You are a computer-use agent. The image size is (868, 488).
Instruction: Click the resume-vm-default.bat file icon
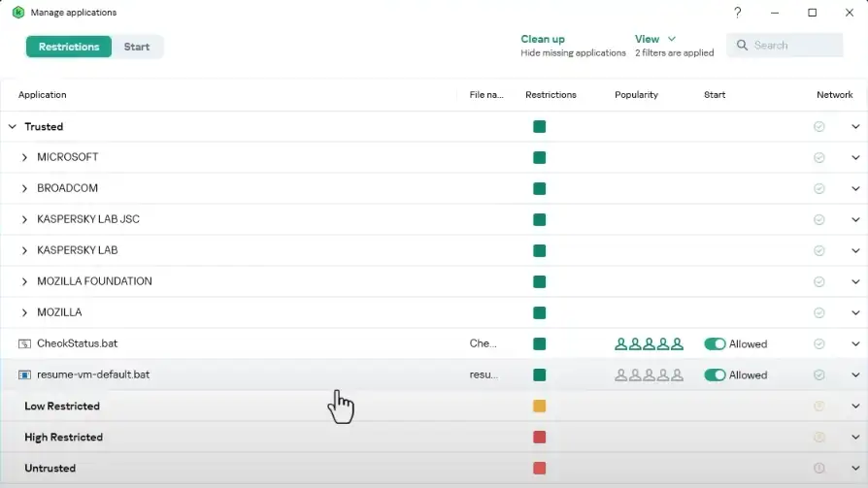pyautogui.click(x=24, y=375)
